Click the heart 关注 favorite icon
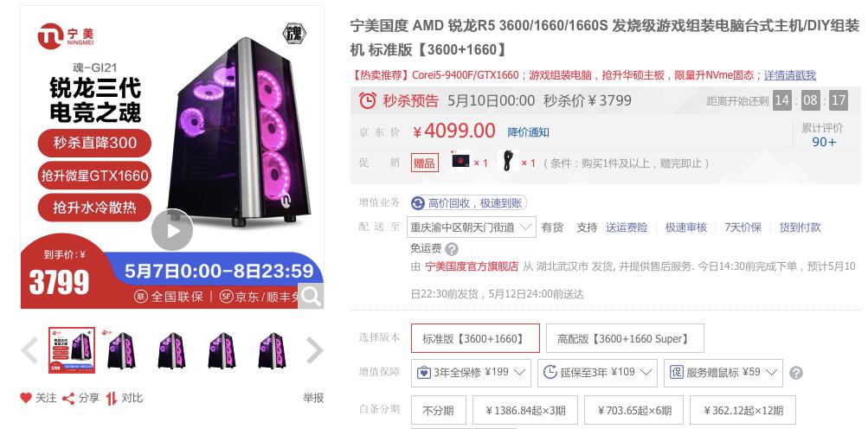 click(x=26, y=398)
